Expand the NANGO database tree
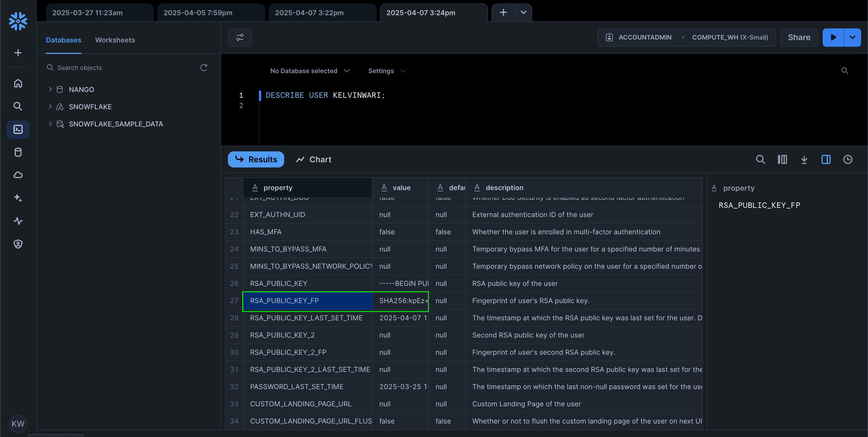Image resolution: width=868 pixels, height=437 pixels. tap(50, 89)
